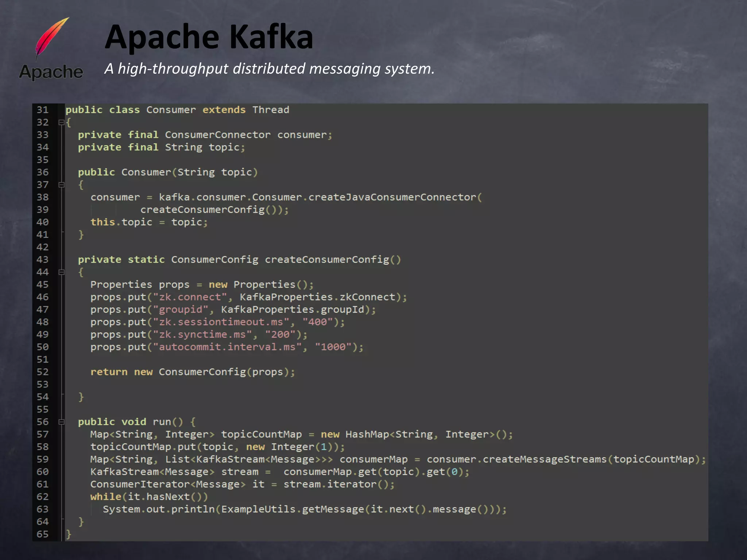This screenshot has height=560, width=747.
Task: Click the Apache Kafka title heading
Action: [209, 37]
